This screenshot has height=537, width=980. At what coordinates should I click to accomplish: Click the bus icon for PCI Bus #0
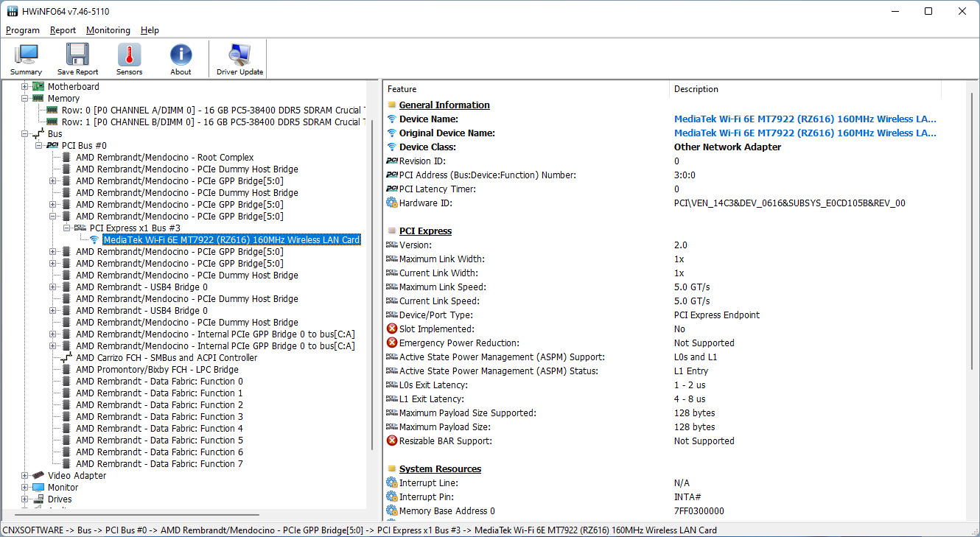click(x=52, y=146)
